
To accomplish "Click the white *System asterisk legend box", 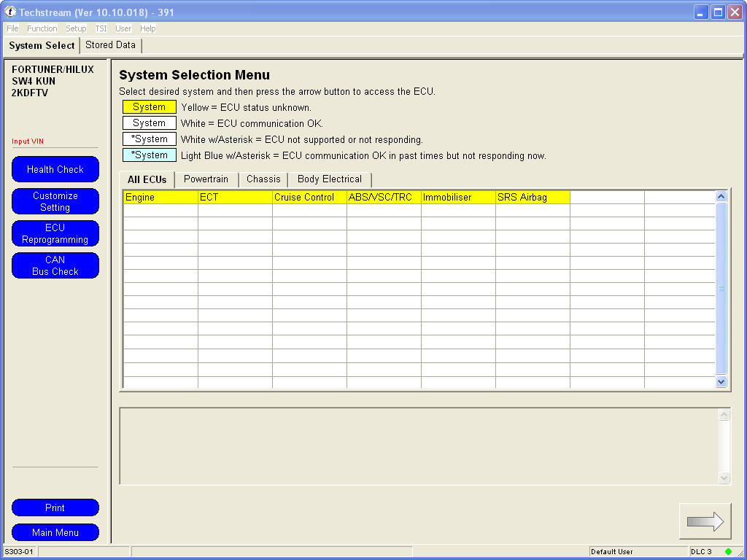I will (x=150, y=139).
